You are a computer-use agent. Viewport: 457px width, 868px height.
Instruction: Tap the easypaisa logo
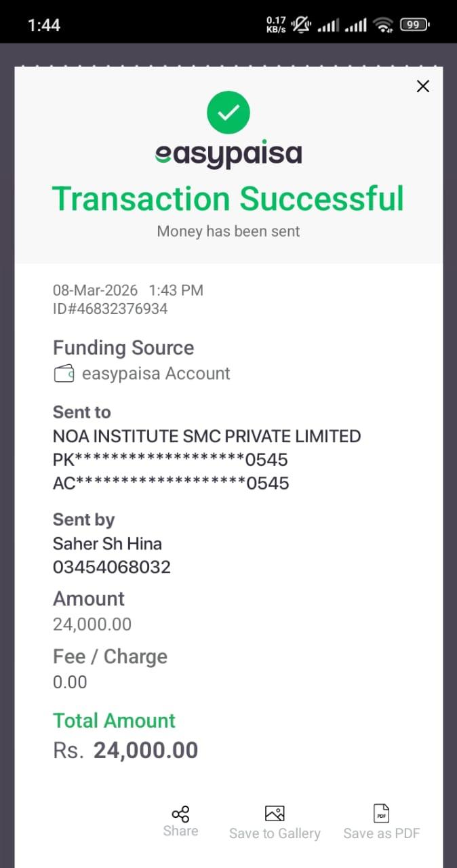[x=228, y=155]
